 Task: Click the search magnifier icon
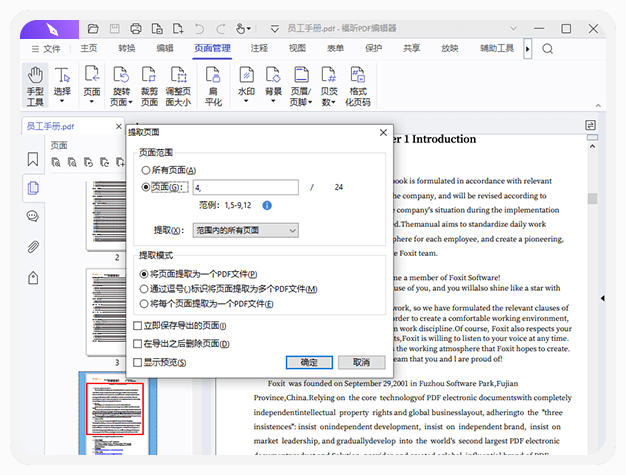[548, 49]
